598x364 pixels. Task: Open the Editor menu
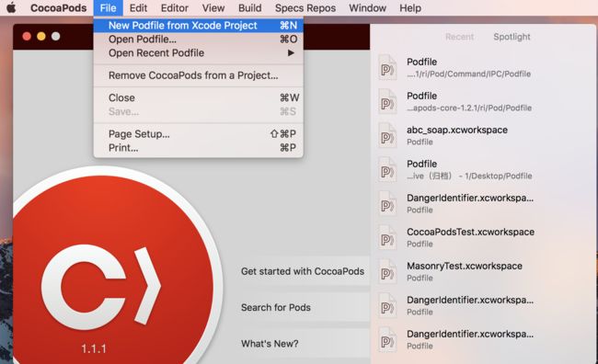click(x=174, y=8)
